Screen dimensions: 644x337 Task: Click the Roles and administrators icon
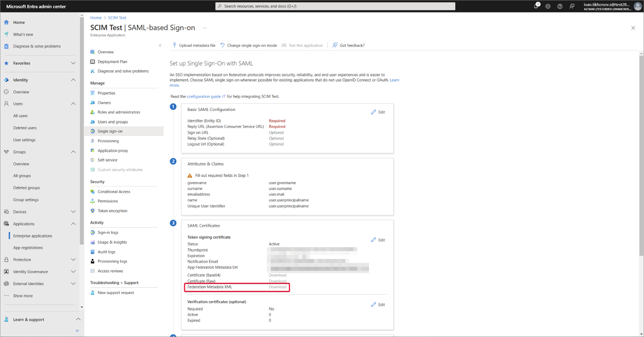(x=93, y=112)
